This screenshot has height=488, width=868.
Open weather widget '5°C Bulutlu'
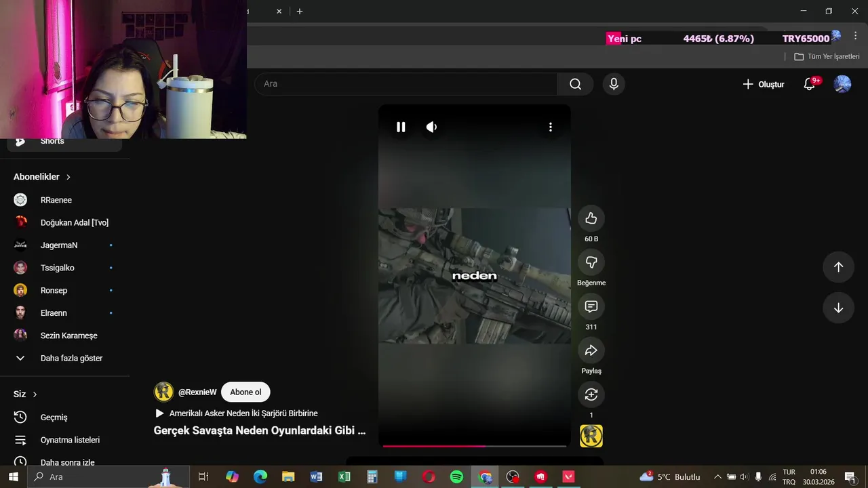pyautogui.click(x=670, y=476)
